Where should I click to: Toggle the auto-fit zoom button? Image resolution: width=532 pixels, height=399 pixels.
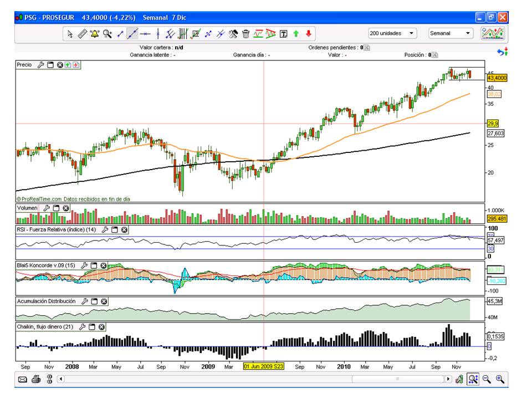click(473, 379)
